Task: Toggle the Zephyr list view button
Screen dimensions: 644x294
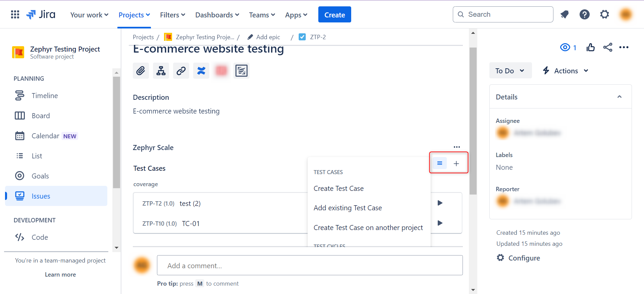Action: tap(439, 163)
